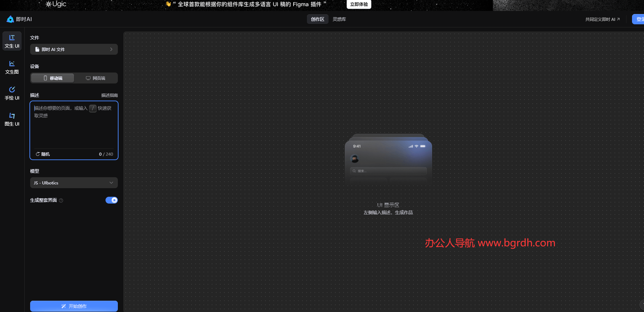
Task: Open the JS - UIbotics model dropdown
Action: 74,183
